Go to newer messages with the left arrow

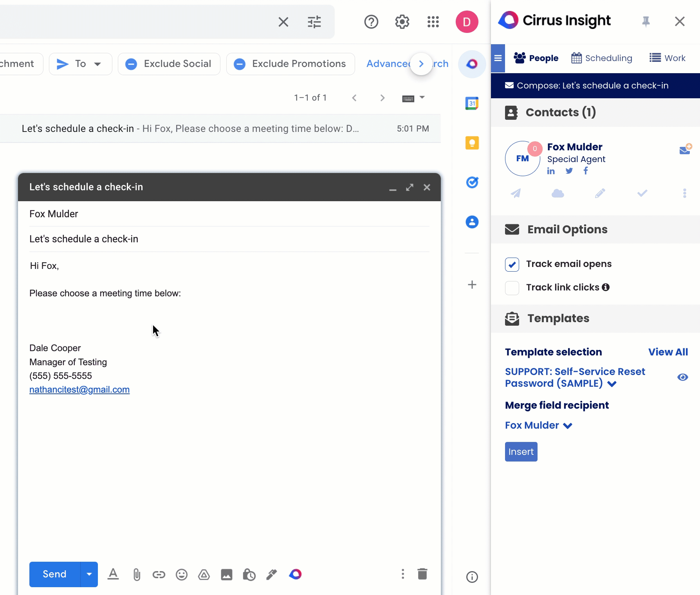(354, 98)
